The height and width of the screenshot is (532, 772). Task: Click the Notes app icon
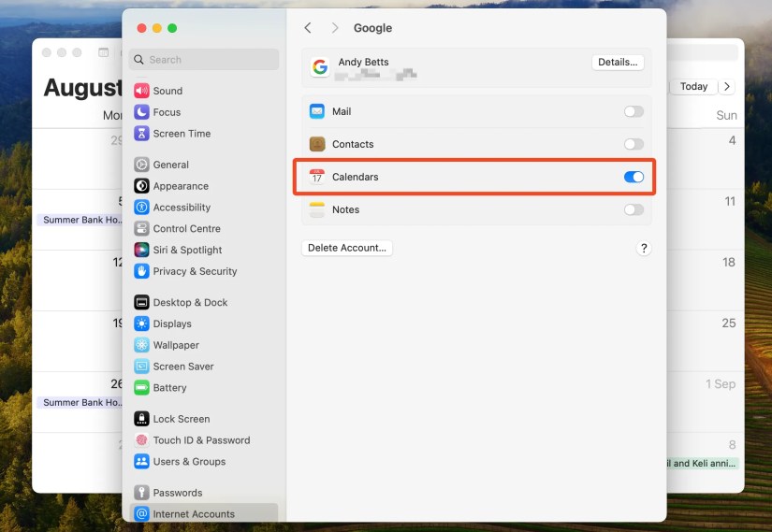317,209
